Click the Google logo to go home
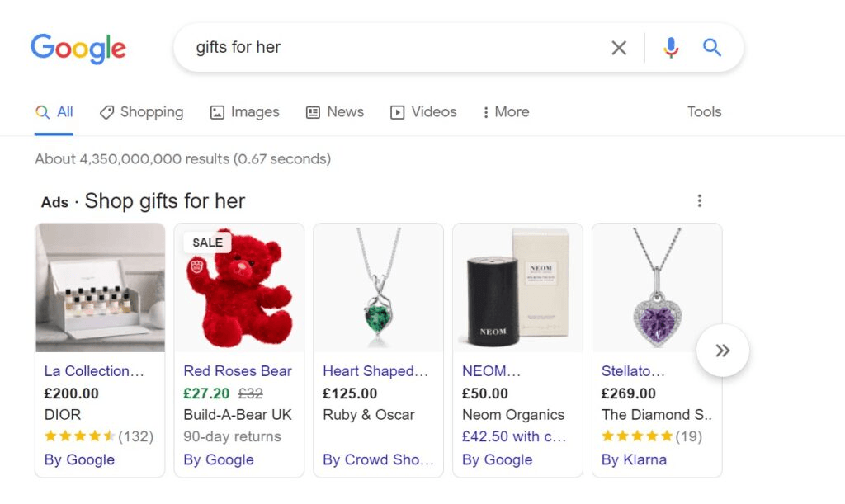845x504 pixels. pyautogui.click(x=78, y=49)
